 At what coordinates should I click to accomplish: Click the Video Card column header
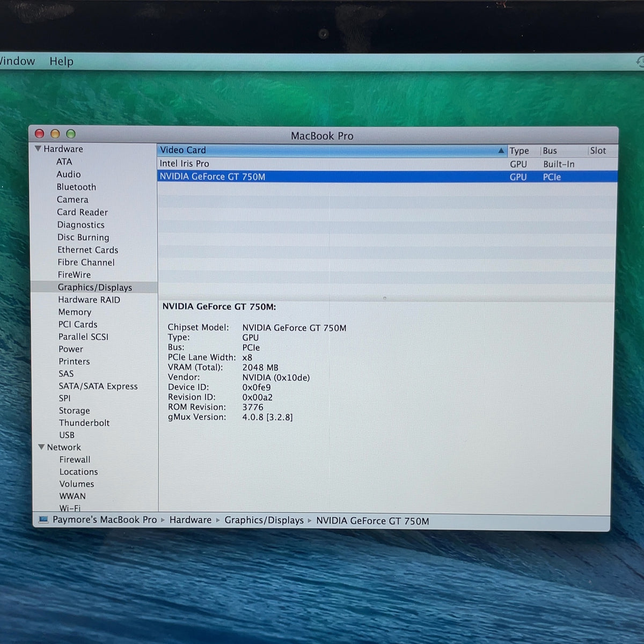tap(332, 150)
